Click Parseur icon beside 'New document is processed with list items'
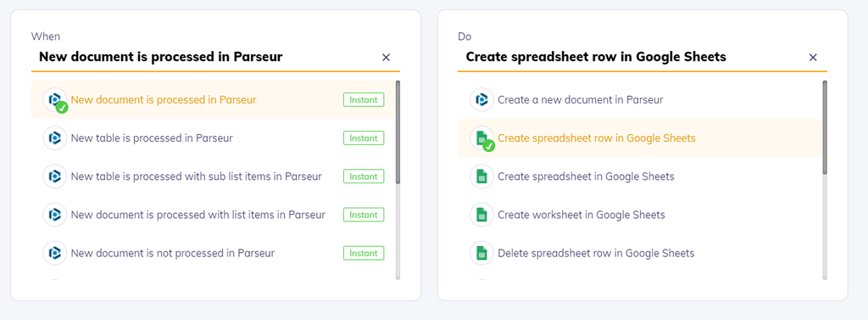Screen dimensions: 868x320 coord(55,215)
